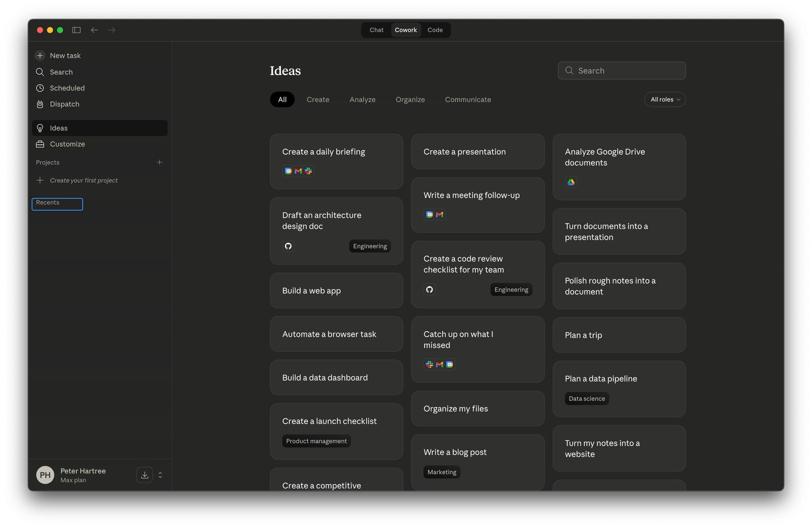The height and width of the screenshot is (528, 812).
Task: Toggle the sidebar panel icon
Action: coord(77,30)
